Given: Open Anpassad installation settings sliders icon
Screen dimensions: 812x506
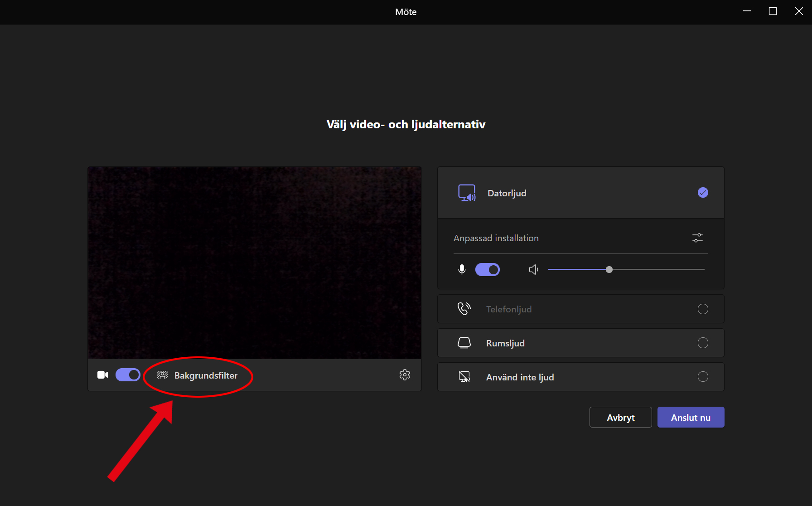Looking at the screenshot, I should 697,238.
